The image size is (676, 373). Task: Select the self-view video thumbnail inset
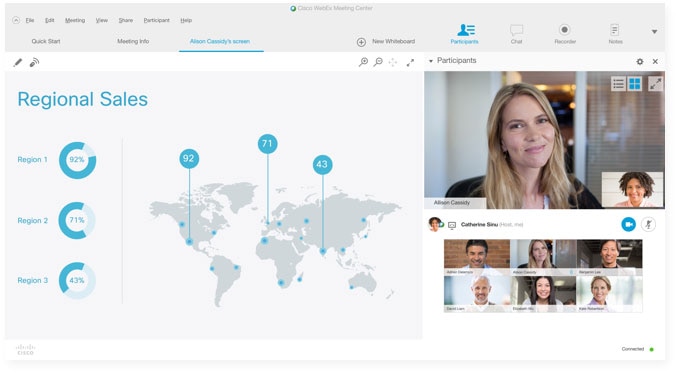632,189
